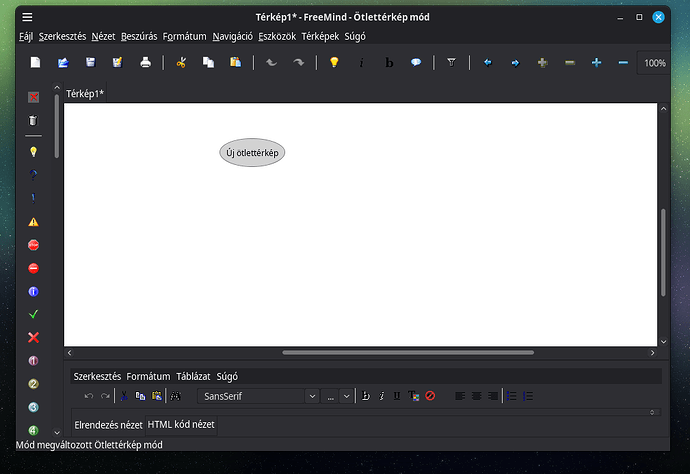Open the Beszúrás menu
Screen dimensions: 690x474
[x=139, y=37]
